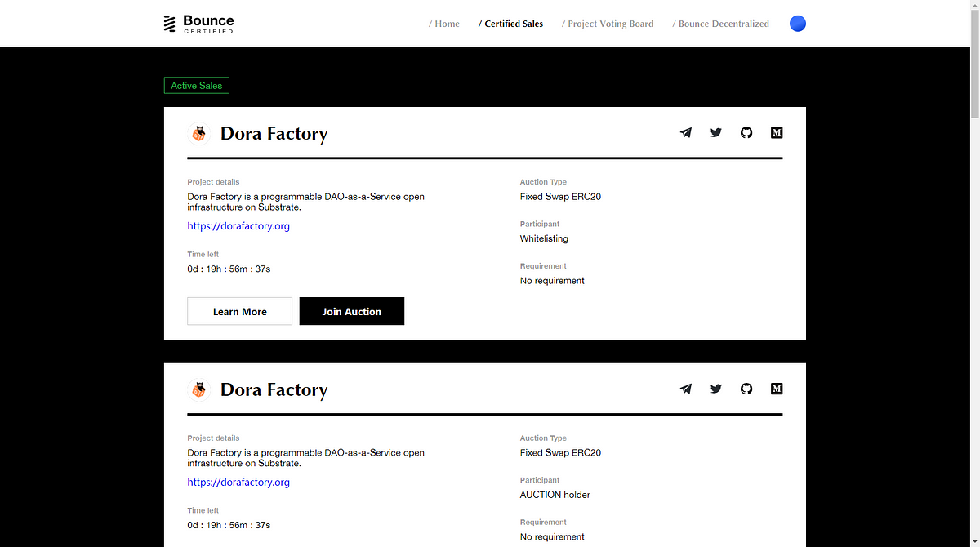Screen dimensions: 980x547
Task: Open Twitter icon in first Dora Factory card
Action: (716, 132)
